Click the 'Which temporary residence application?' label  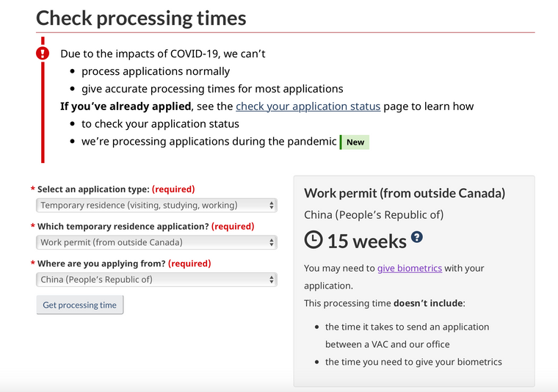click(123, 227)
